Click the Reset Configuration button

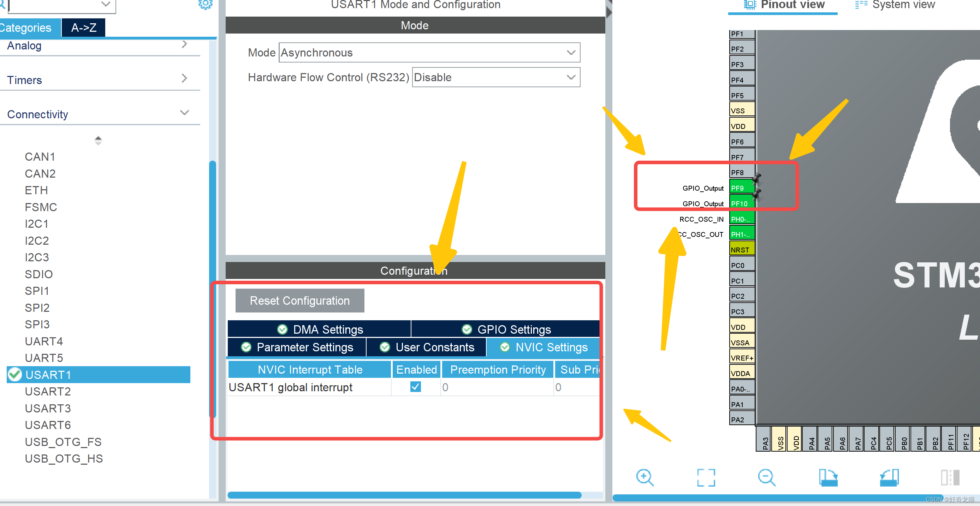point(298,299)
